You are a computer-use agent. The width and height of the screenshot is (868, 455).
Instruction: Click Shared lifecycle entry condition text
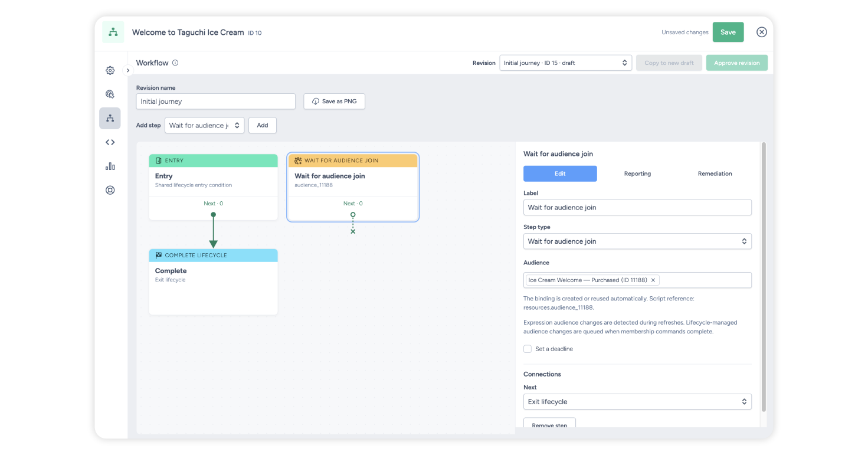click(x=194, y=185)
